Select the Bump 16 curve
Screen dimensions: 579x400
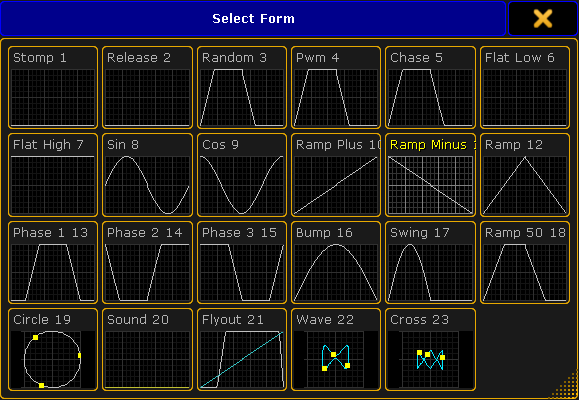tap(336, 262)
